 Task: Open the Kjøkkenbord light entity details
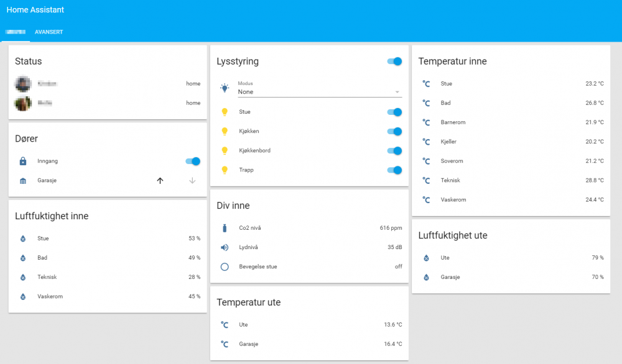point(254,150)
